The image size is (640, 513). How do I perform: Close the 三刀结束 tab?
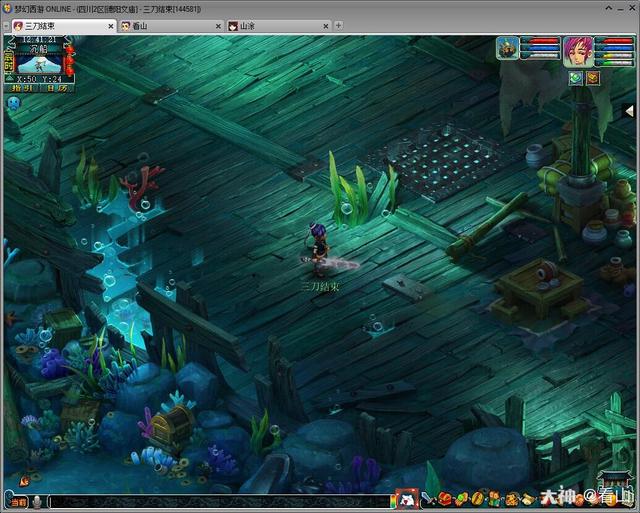[x=111, y=26]
